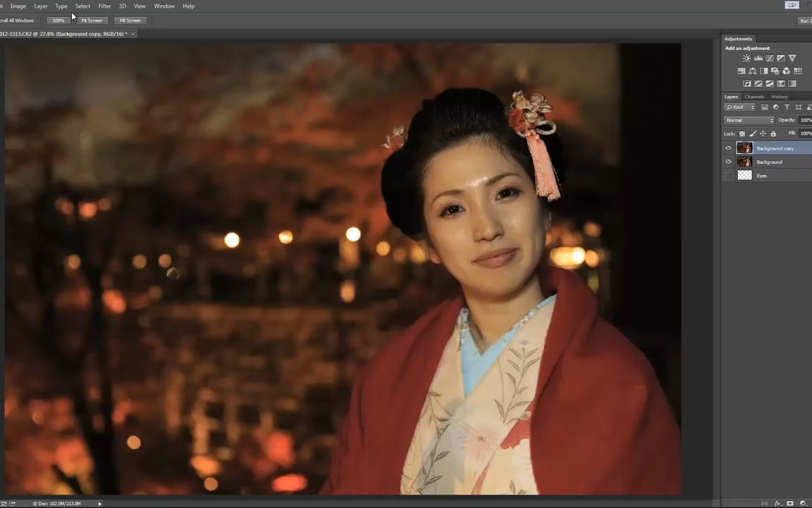
Task: Click the Fit Screen button
Action: [92, 20]
